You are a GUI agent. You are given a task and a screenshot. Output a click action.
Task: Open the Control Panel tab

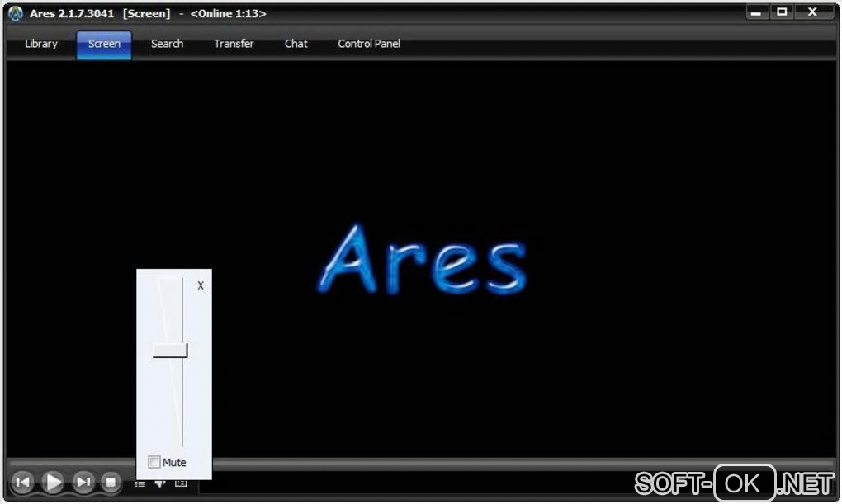coord(369,44)
